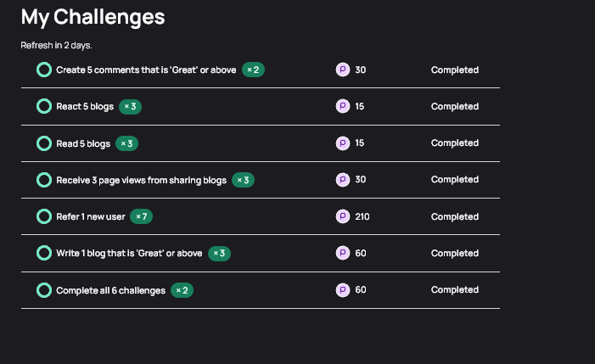Click the Completed status for 'Create 5 comments'
Image resolution: width=595 pixels, height=364 pixels.
pos(455,70)
